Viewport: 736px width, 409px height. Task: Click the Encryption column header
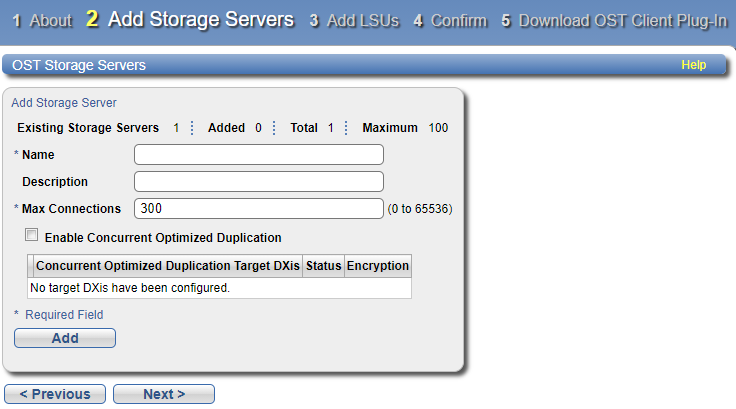point(377,266)
